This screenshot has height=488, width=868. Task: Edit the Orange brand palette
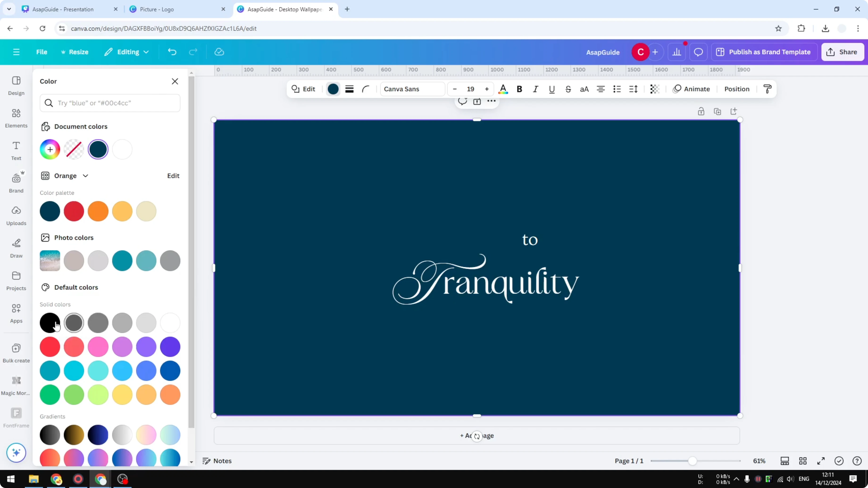[173, 175]
